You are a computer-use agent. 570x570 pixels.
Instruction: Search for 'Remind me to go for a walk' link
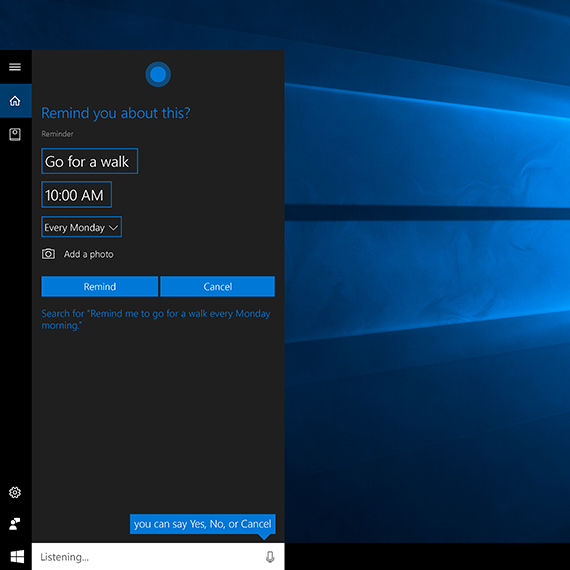tap(156, 319)
